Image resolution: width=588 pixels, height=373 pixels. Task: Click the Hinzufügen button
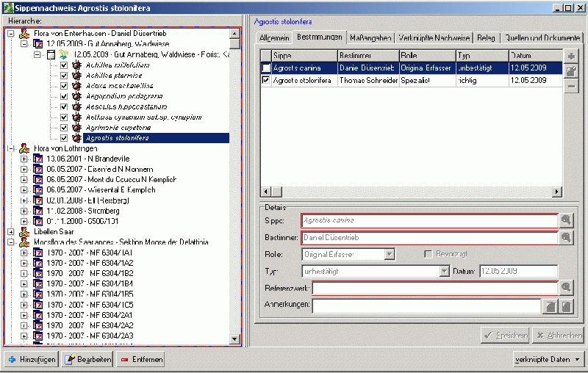pos(31,360)
